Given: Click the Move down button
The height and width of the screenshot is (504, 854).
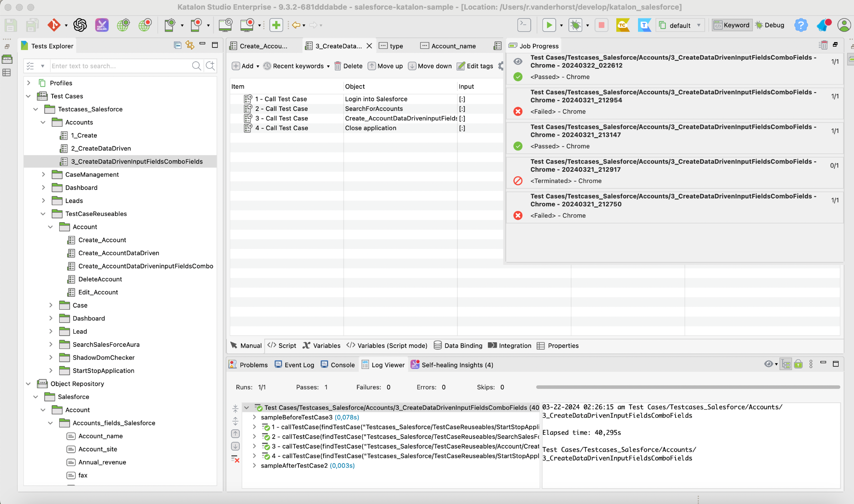Looking at the screenshot, I should click(x=430, y=66).
